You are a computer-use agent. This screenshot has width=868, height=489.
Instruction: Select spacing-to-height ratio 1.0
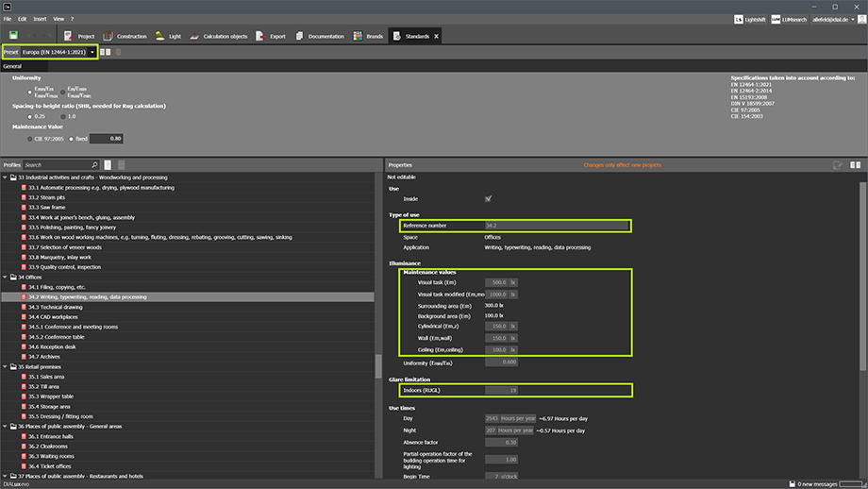pyautogui.click(x=61, y=117)
